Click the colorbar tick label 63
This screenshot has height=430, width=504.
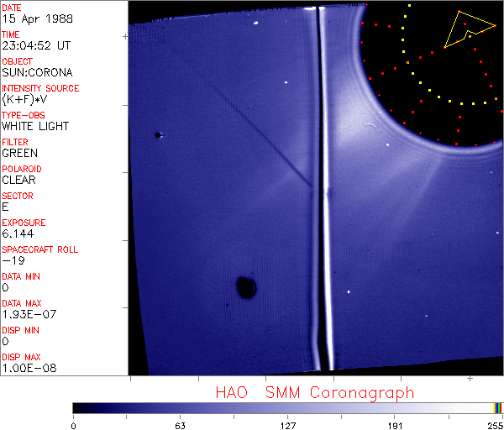[x=180, y=426]
